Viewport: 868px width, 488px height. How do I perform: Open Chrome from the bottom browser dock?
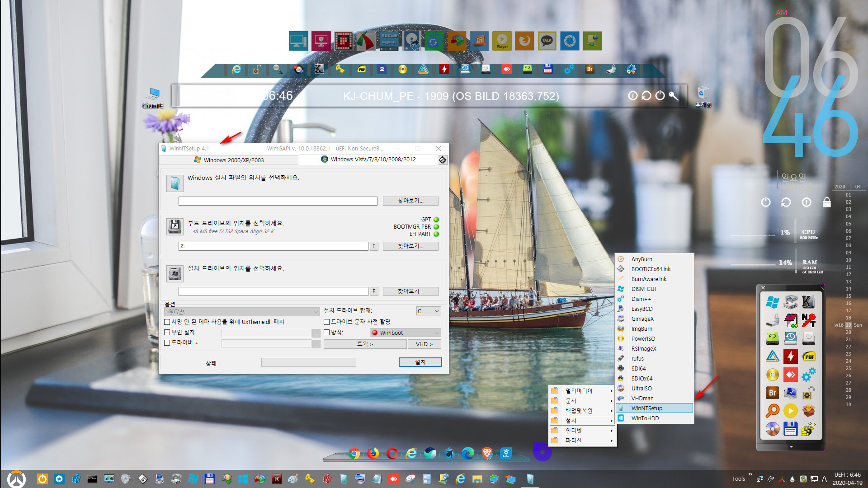354,453
